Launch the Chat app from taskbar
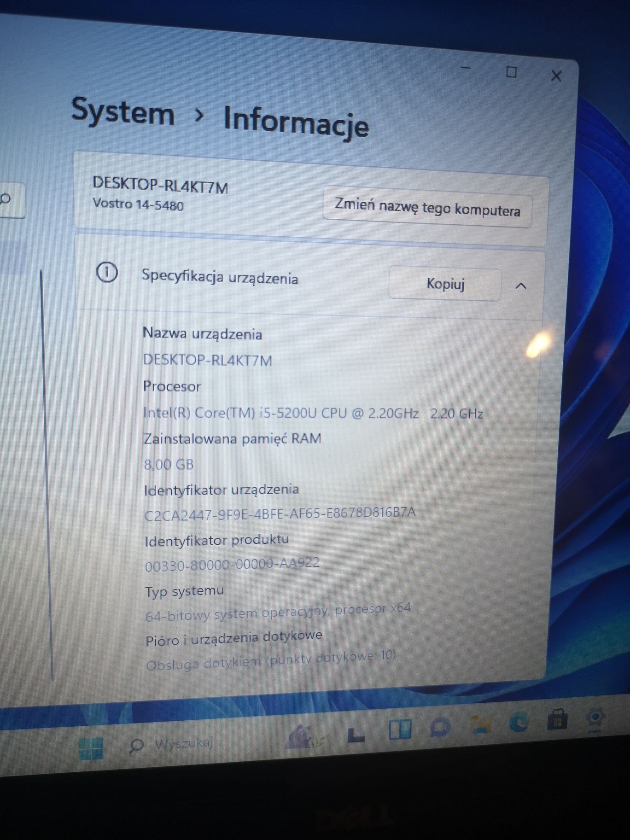630x840 pixels. point(439,727)
